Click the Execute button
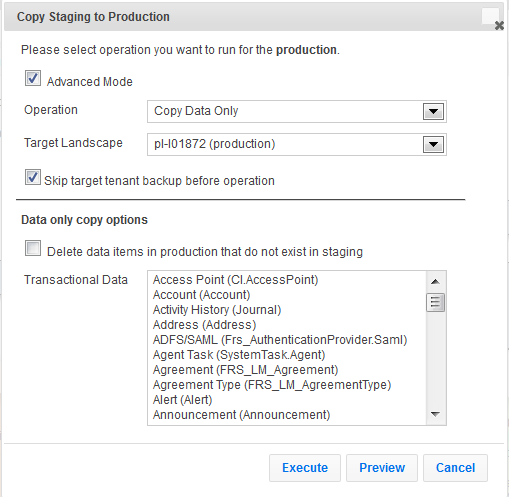This screenshot has width=509, height=497. click(305, 468)
